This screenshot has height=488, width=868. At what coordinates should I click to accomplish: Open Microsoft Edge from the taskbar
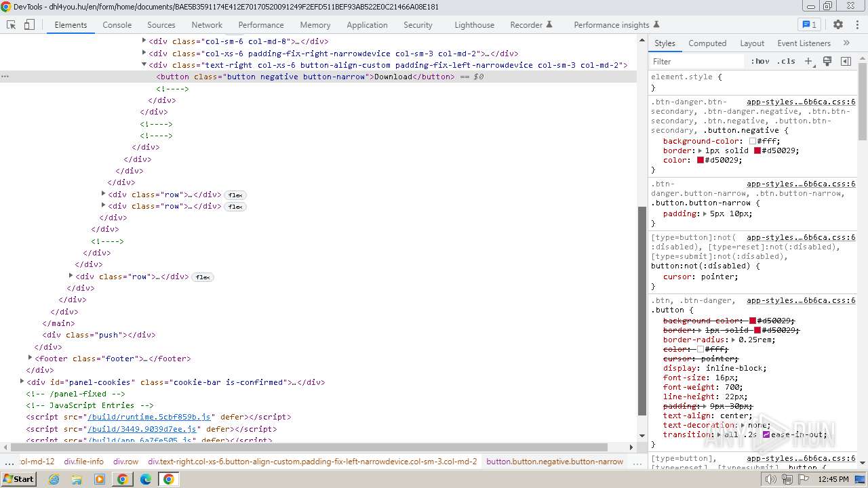click(146, 479)
